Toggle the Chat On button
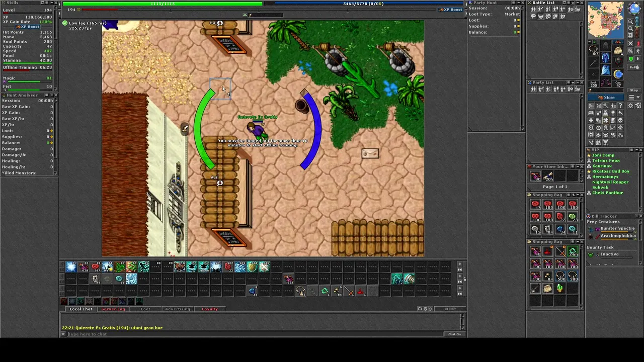This screenshot has width=644, height=362. click(x=454, y=334)
